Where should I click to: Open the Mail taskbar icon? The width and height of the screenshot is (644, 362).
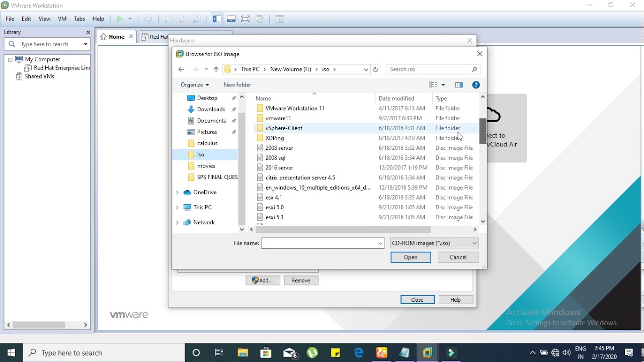(290, 353)
